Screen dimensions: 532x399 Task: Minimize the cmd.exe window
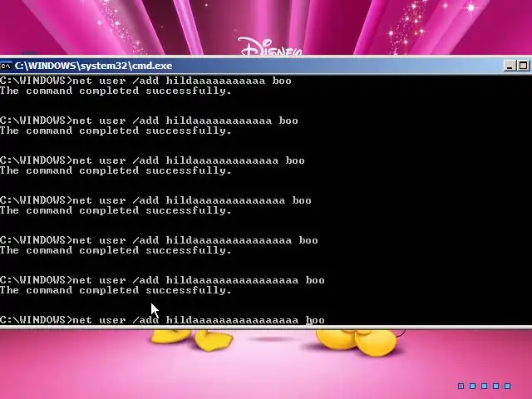coord(510,66)
